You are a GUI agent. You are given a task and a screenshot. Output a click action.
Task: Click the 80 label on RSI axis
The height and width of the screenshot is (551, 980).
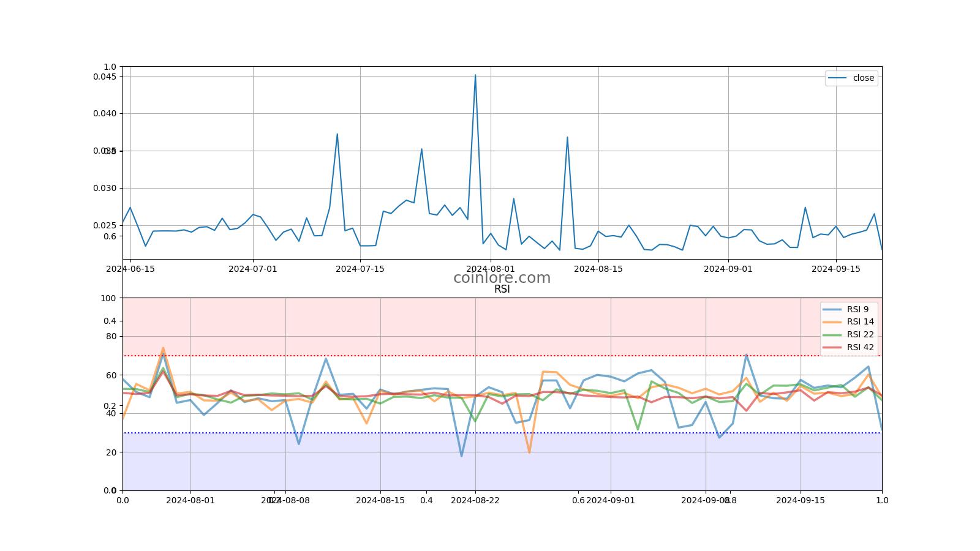click(111, 336)
